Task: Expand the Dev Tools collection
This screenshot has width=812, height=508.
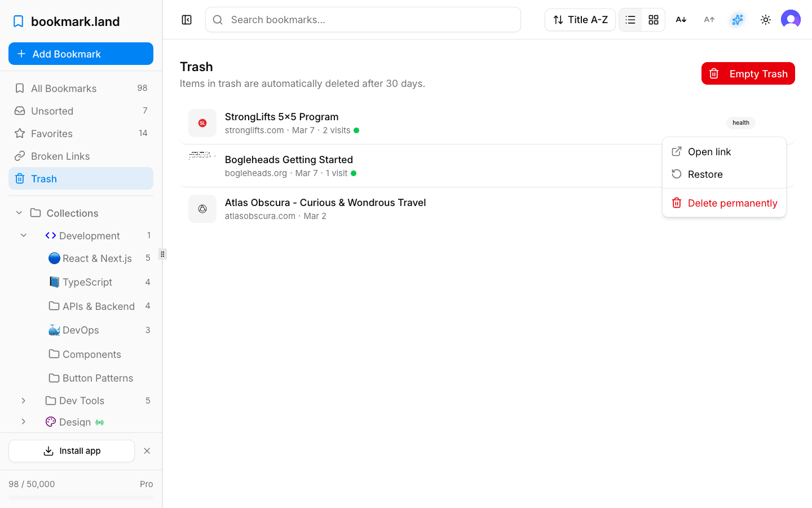Action: tap(24, 400)
